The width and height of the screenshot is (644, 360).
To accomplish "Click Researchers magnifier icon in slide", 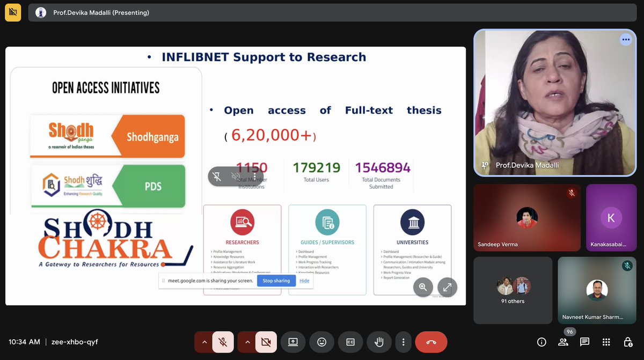I will [242, 222].
